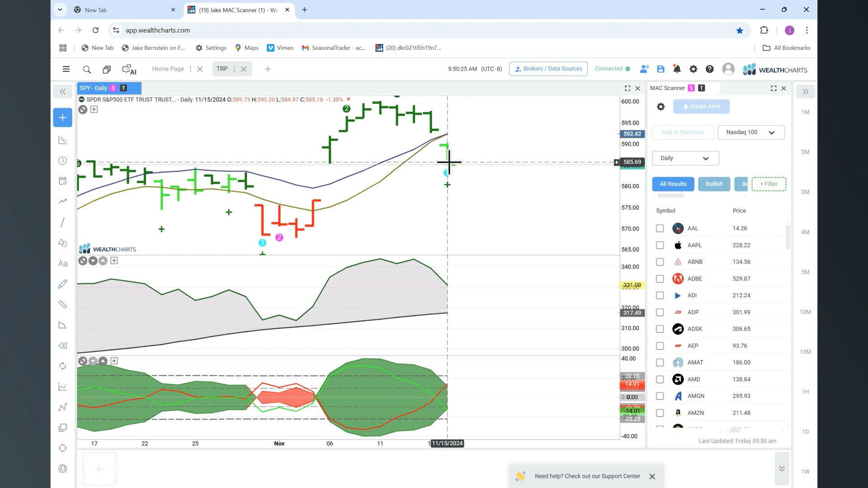Select the 1M timeframe in right bar

pyautogui.click(x=805, y=112)
